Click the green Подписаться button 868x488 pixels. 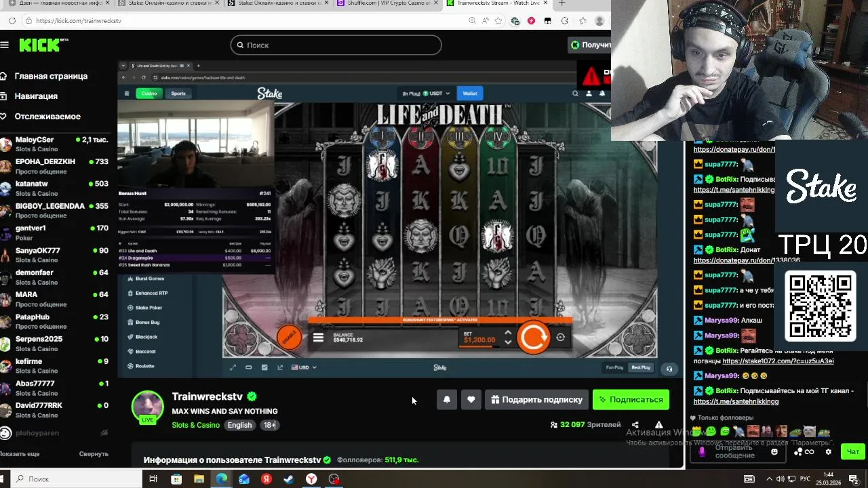pyautogui.click(x=631, y=400)
